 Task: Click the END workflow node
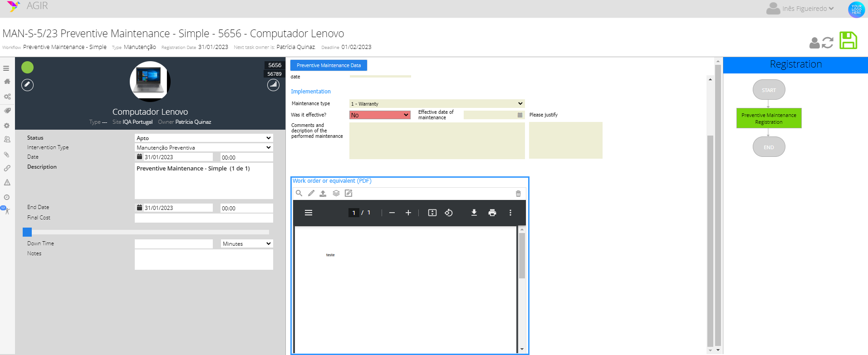click(769, 147)
